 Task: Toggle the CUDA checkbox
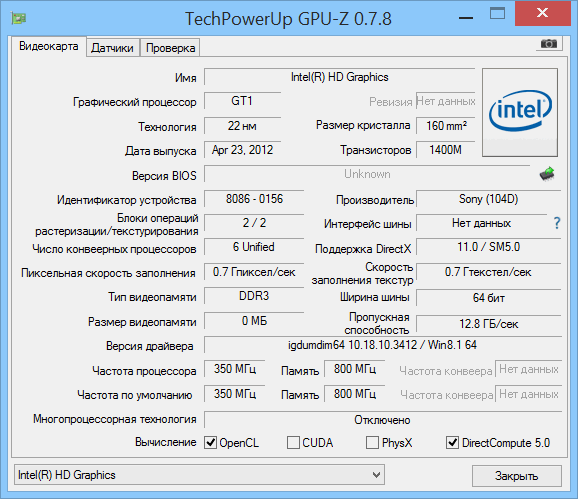(293, 442)
